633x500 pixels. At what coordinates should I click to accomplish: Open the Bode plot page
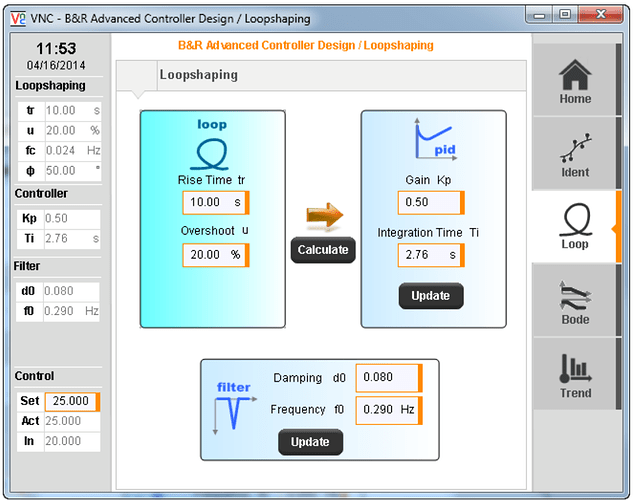(574, 301)
